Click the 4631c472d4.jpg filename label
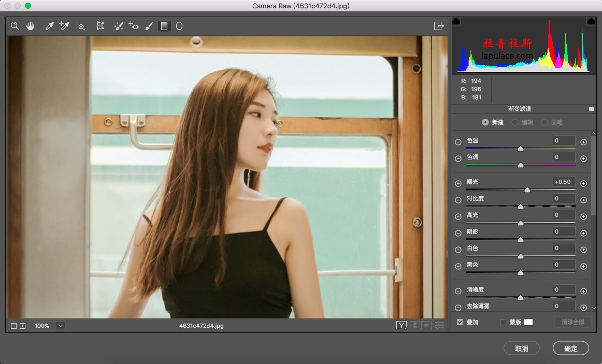The width and height of the screenshot is (602, 364). click(x=201, y=326)
